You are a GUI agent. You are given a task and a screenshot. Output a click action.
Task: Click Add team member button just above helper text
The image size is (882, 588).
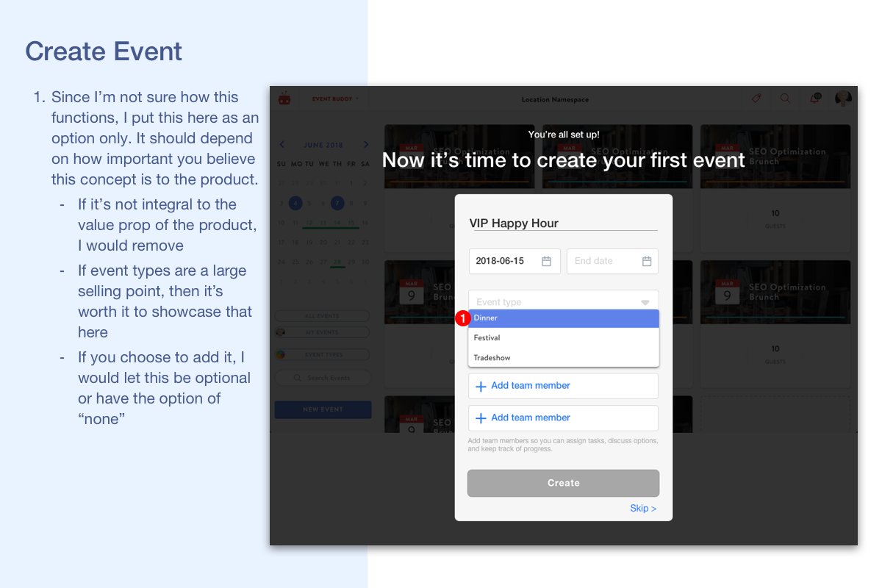click(x=564, y=417)
